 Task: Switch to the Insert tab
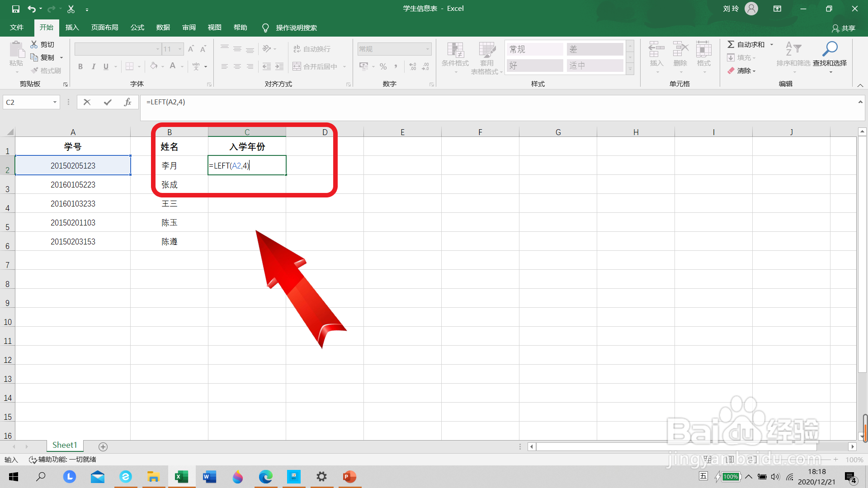[72, 28]
